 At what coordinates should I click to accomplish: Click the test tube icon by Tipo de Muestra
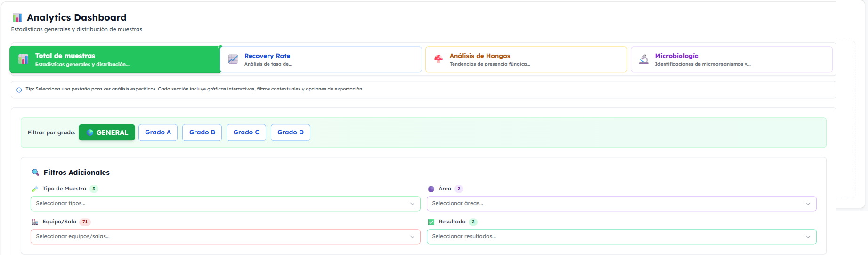pos(35,189)
